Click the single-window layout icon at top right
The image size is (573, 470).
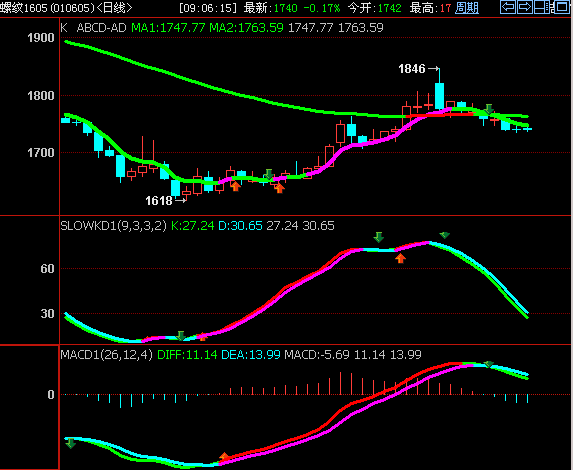[562, 7]
